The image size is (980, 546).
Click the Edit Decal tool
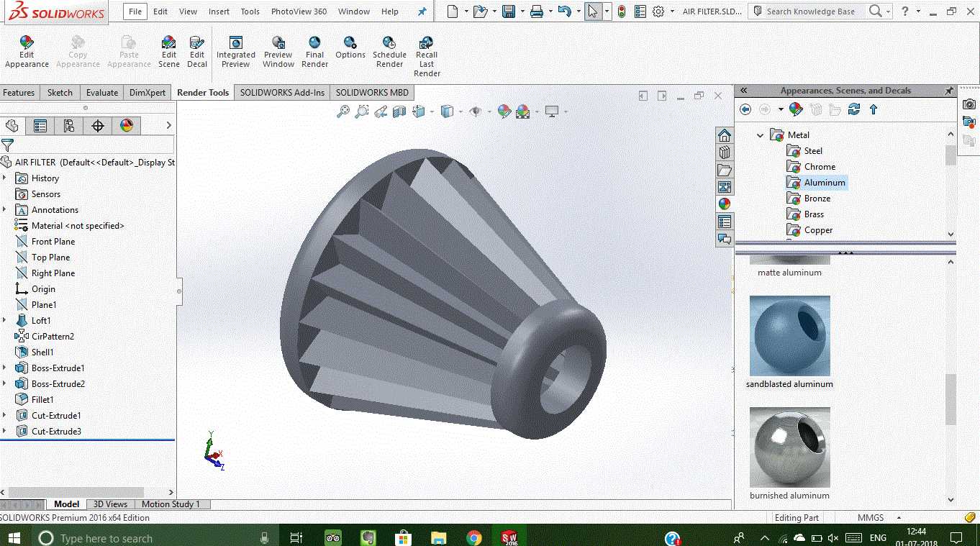[x=197, y=52]
